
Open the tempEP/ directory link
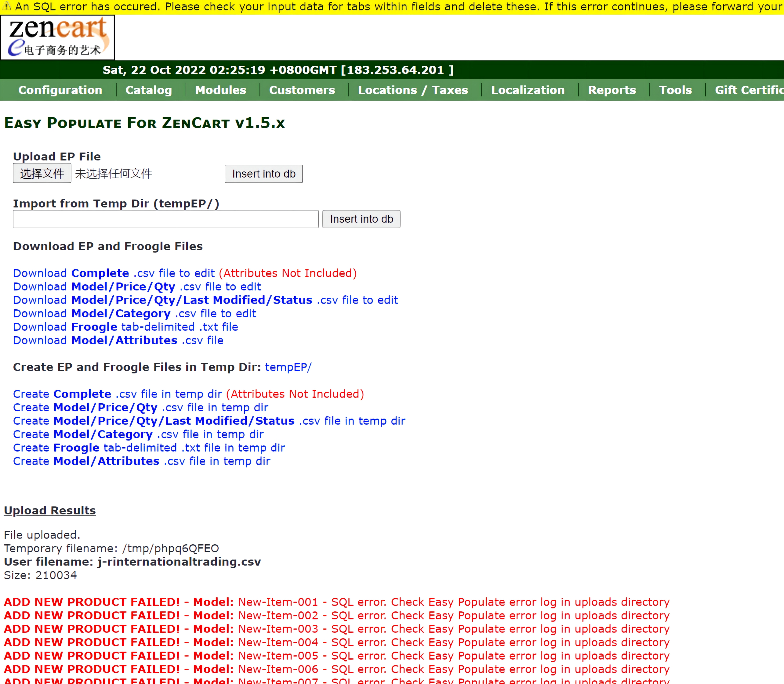(x=288, y=367)
